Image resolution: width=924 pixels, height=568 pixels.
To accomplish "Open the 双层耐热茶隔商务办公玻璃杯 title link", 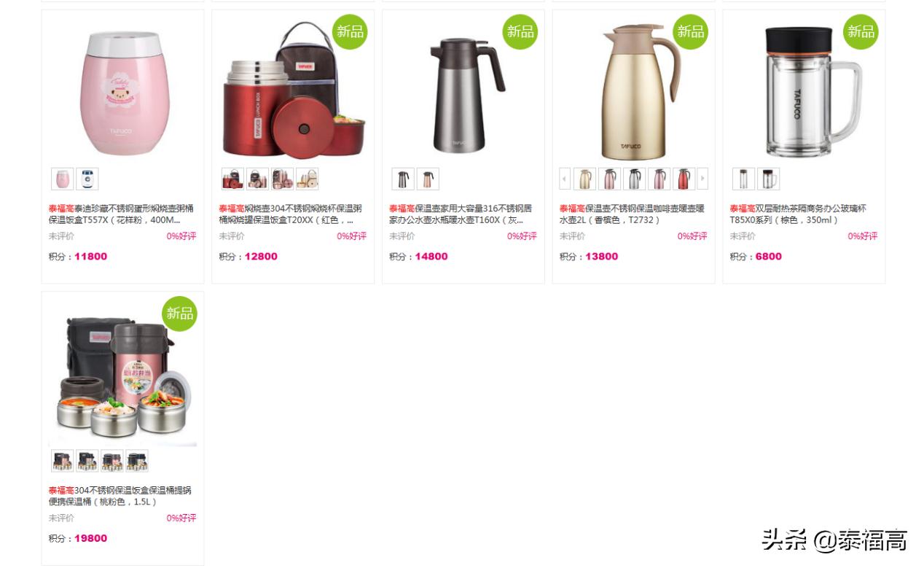I will coord(799,214).
